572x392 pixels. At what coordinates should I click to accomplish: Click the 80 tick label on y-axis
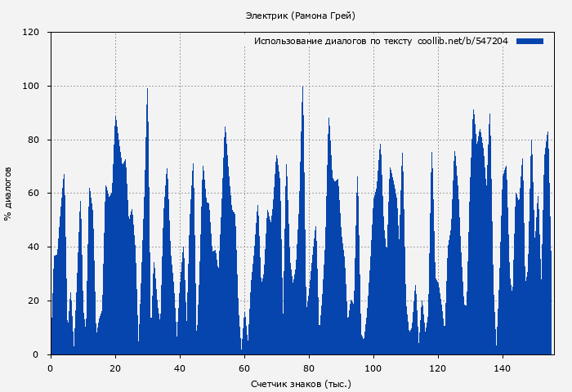click(x=34, y=140)
